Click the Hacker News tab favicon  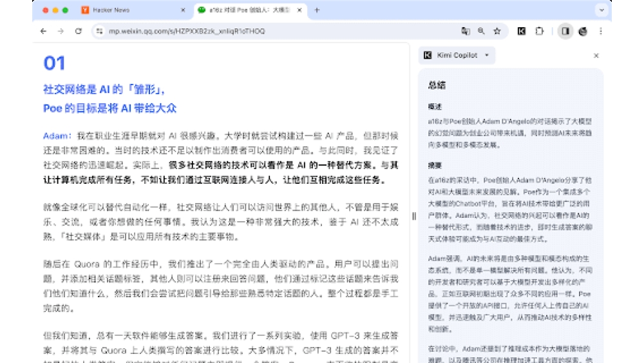tap(85, 10)
